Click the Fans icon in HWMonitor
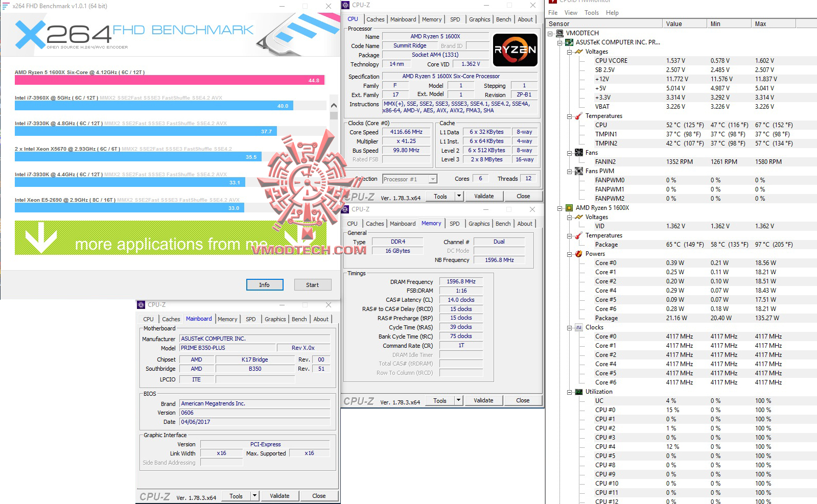 [579, 153]
